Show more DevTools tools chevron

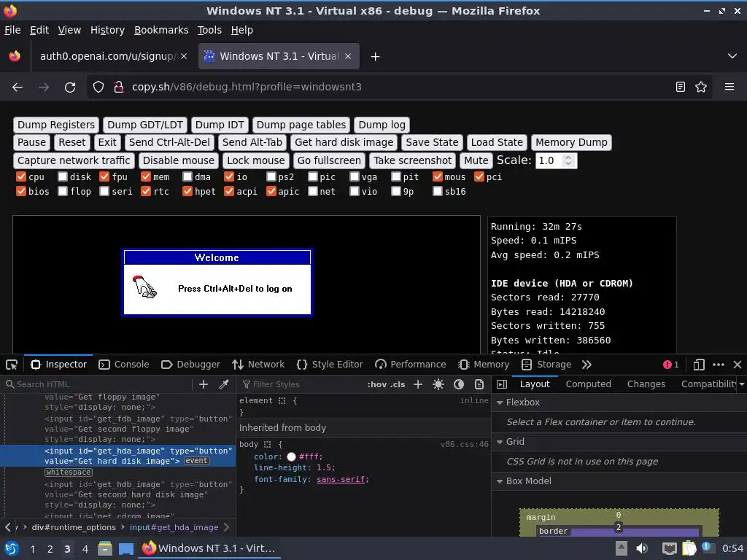click(x=587, y=365)
